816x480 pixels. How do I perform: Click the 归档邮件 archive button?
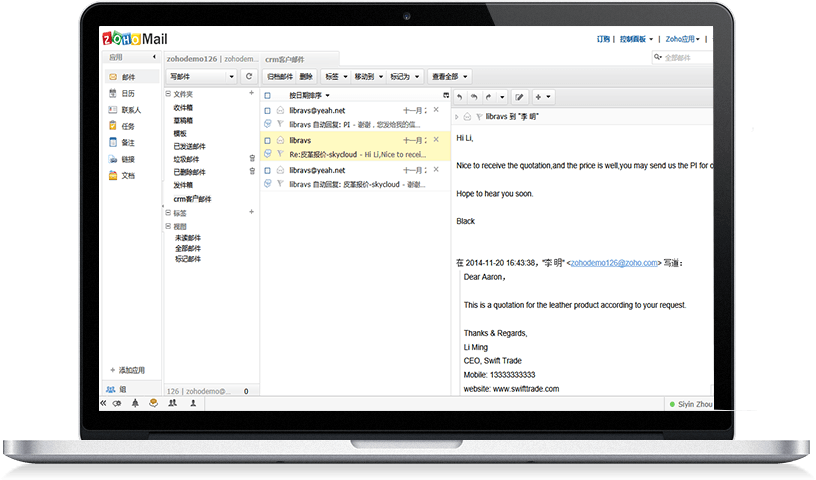(x=280, y=76)
